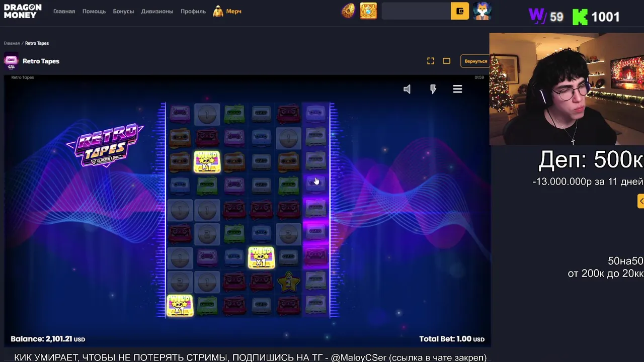
Task: Click the -13.000.000р за 11 дней text
Action: [588, 182]
